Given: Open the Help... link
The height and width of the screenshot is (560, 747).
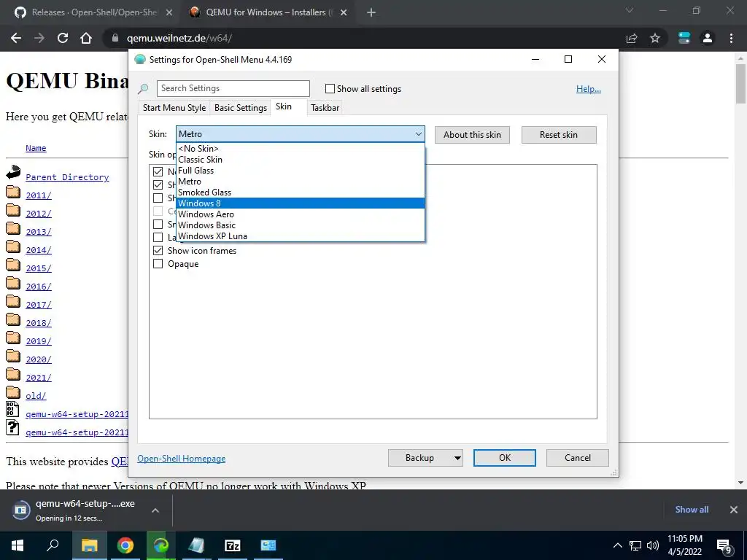Looking at the screenshot, I should (x=589, y=89).
